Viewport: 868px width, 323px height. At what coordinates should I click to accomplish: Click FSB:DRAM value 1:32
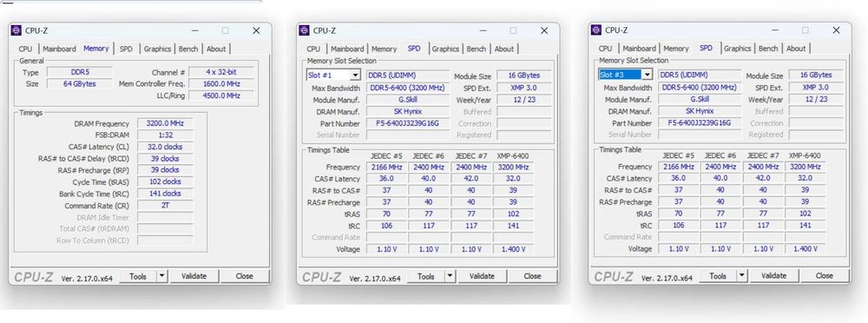[165, 135]
